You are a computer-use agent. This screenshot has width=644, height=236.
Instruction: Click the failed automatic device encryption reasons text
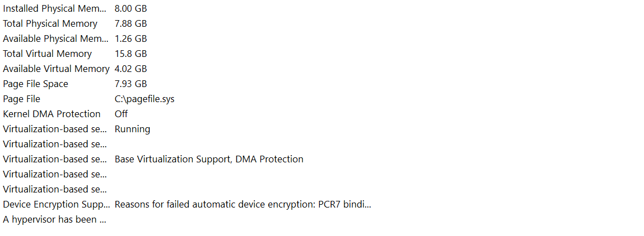tap(243, 204)
